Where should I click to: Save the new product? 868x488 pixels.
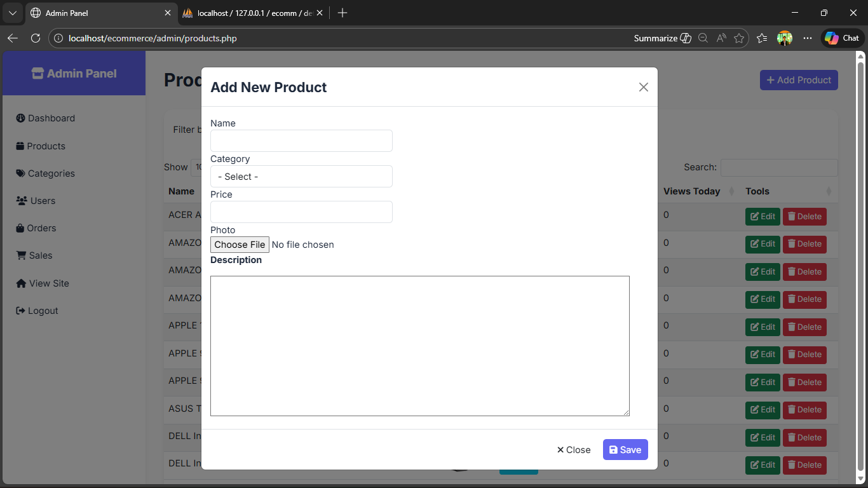pyautogui.click(x=625, y=449)
